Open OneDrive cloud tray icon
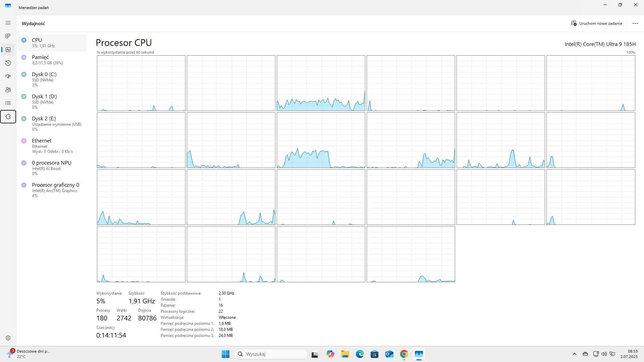This screenshot has width=644, height=362. pyautogui.click(x=585, y=354)
